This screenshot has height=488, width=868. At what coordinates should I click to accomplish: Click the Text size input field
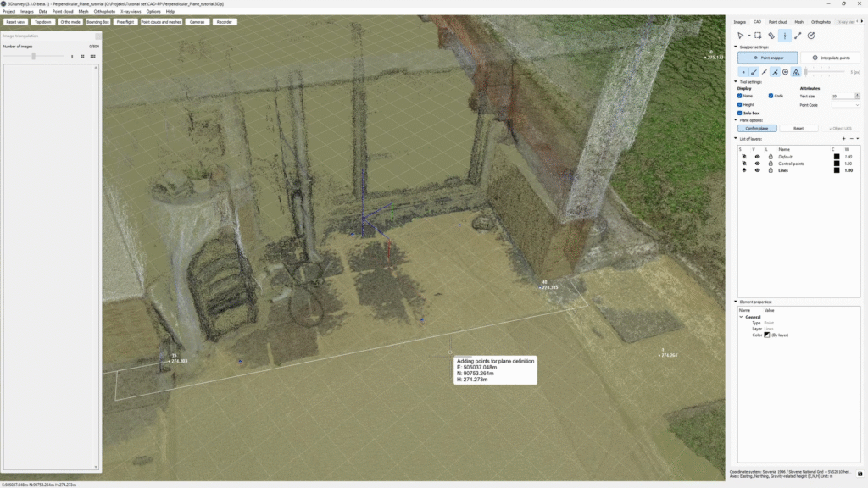pyautogui.click(x=843, y=97)
